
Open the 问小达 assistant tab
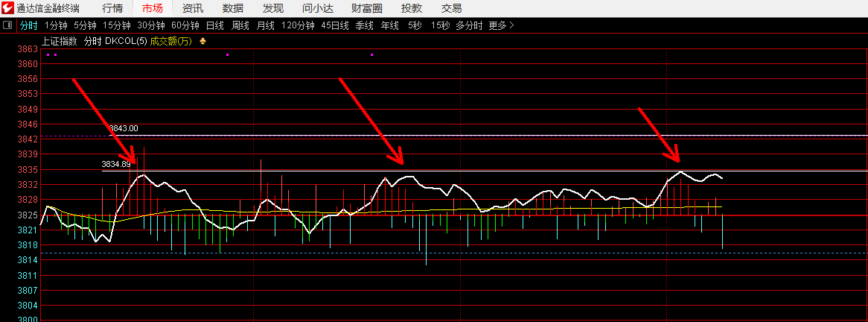point(319,8)
